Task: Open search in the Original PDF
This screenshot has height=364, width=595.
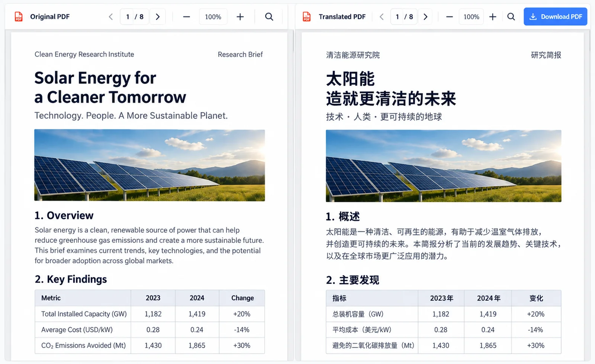Action: pos(269,17)
